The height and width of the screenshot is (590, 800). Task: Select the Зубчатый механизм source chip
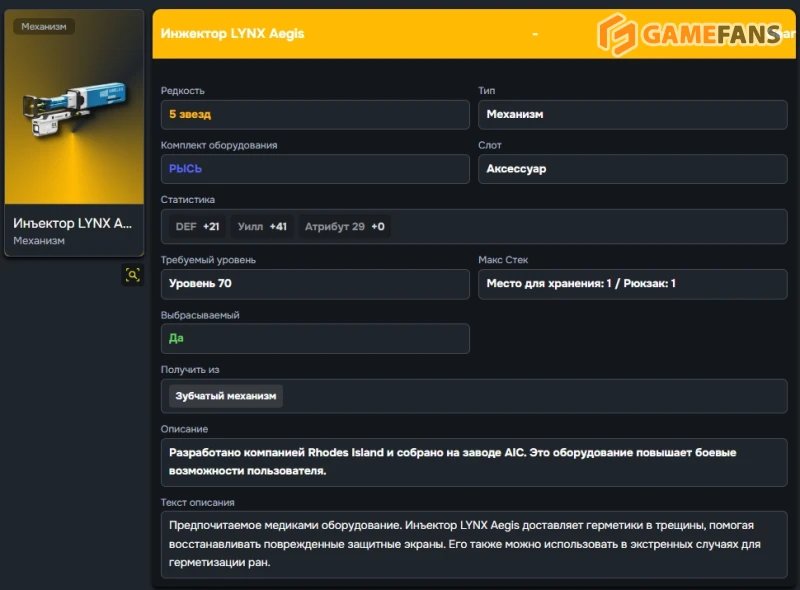coord(225,396)
